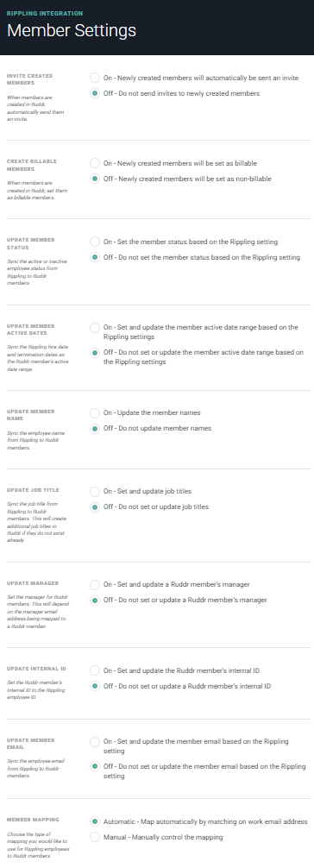The width and height of the screenshot is (314, 868).
Task: Select Off for member email Rippling sync
Action: [x=95, y=767]
